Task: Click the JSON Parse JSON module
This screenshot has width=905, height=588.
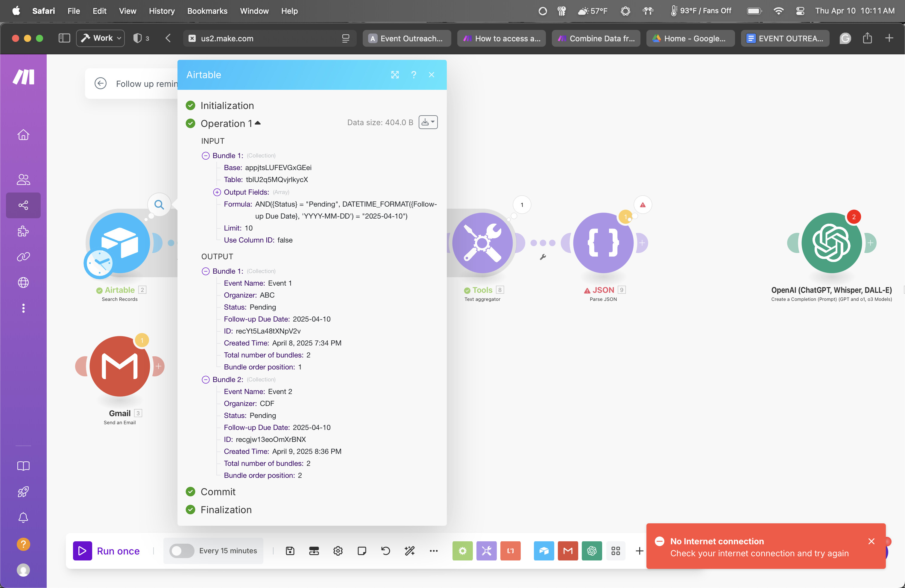Action: coord(603,243)
